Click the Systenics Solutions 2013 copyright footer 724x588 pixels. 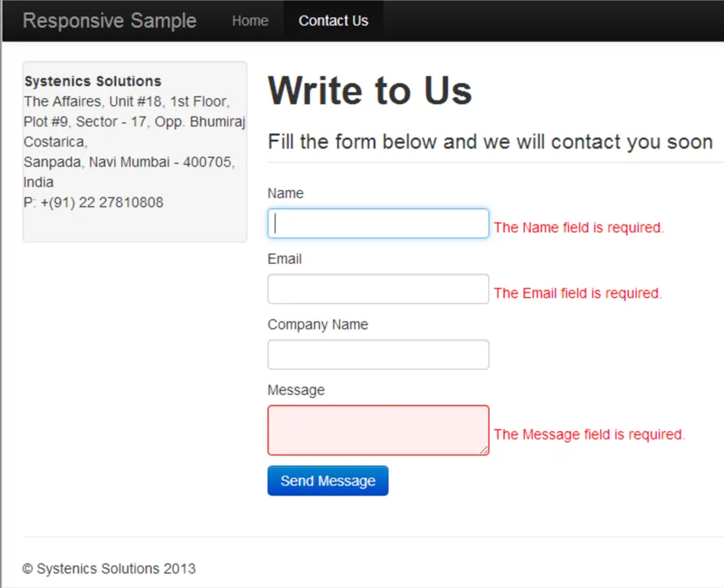pyautogui.click(x=109, y=569)
